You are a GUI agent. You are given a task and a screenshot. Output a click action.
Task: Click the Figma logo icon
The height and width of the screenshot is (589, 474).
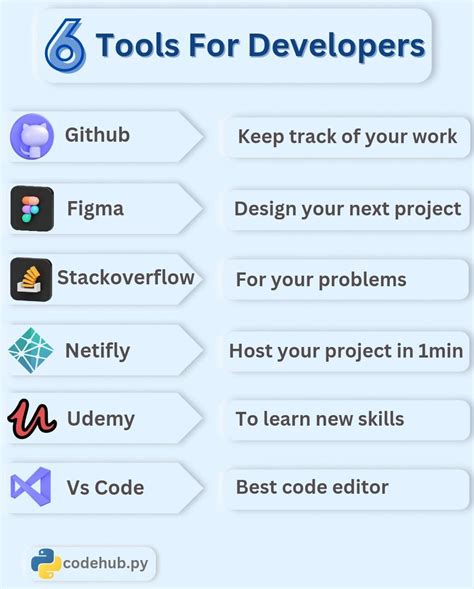pos(32,208)
